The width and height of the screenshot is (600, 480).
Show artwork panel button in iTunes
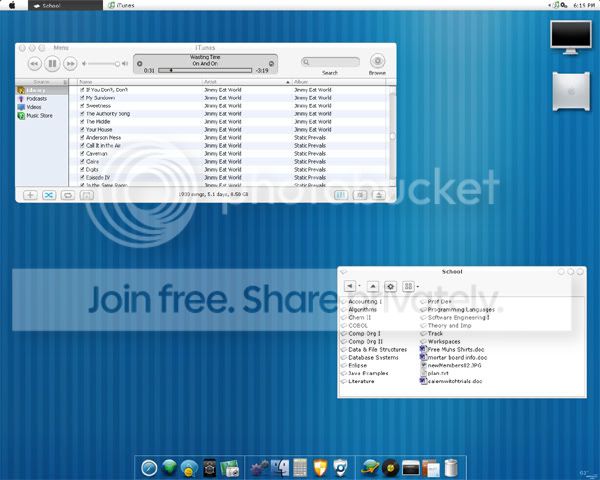[x=86, y=195]
